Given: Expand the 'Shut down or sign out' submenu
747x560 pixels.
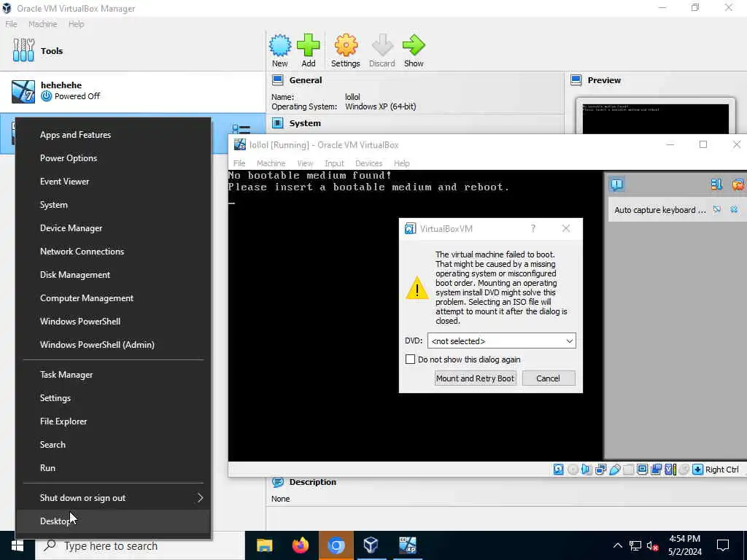Looking at the screenshot, I should (x=113, y=497).
